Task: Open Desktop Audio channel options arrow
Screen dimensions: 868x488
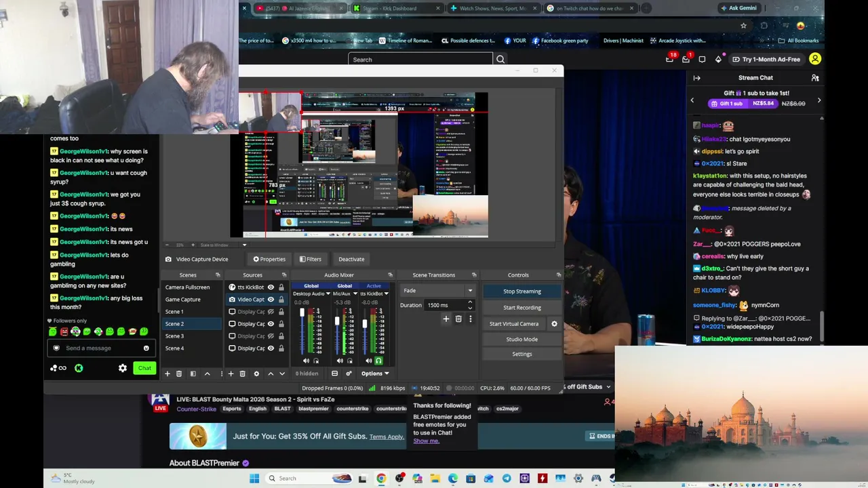Action: (x=328, y=294)
